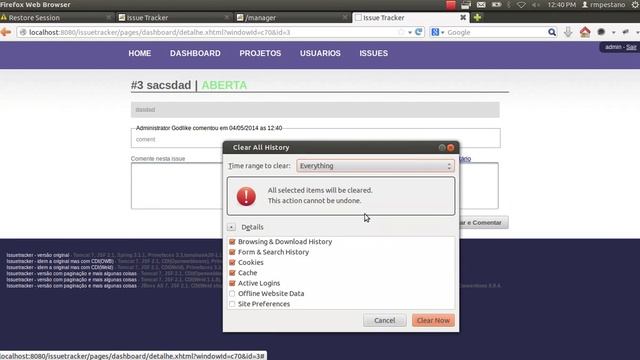
Task: Open a new tab with the plus icon
Action: [477, 18]
